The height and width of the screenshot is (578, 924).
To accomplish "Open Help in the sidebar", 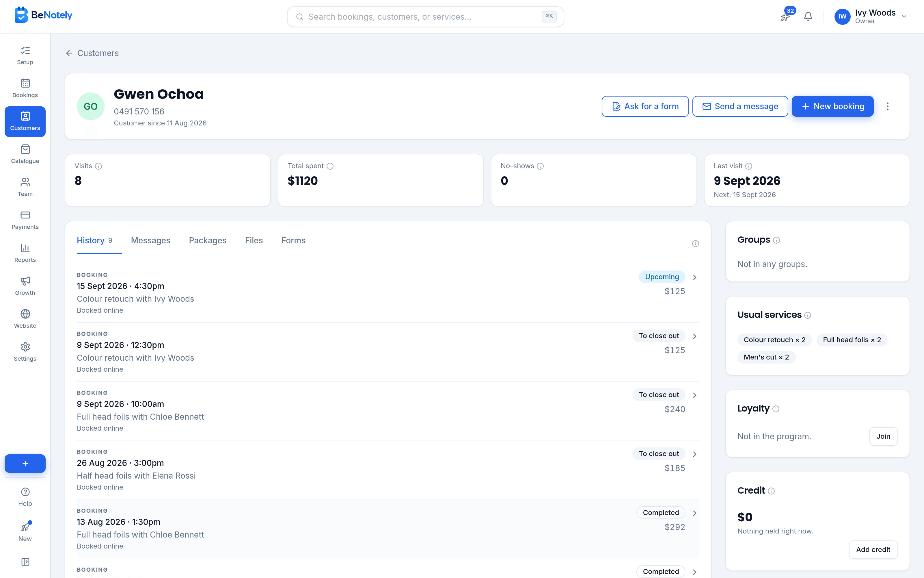I will pos(25,497).
